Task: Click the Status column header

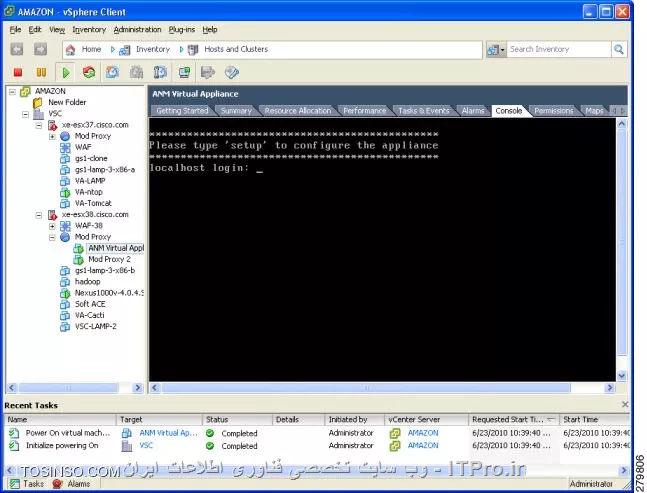Action: click(x=237, y=420)
